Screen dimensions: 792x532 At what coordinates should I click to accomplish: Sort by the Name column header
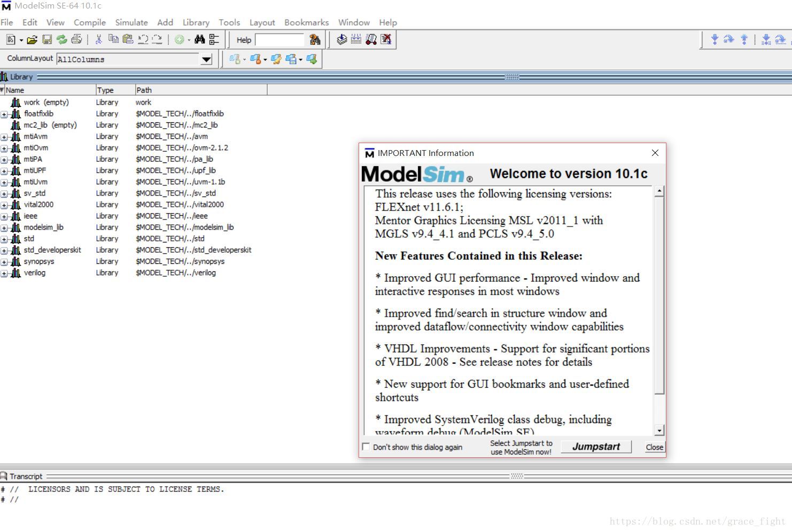pyautogui.click(x=50, y=90)
